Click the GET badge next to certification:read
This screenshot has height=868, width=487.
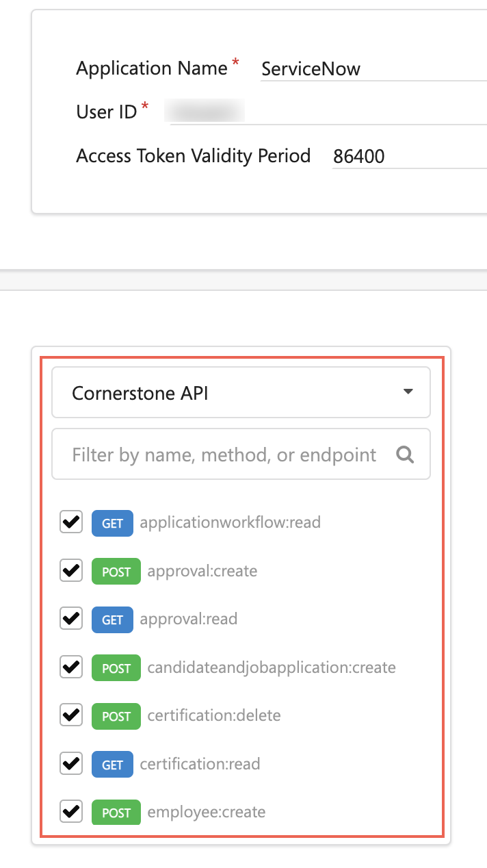(112, 764)
